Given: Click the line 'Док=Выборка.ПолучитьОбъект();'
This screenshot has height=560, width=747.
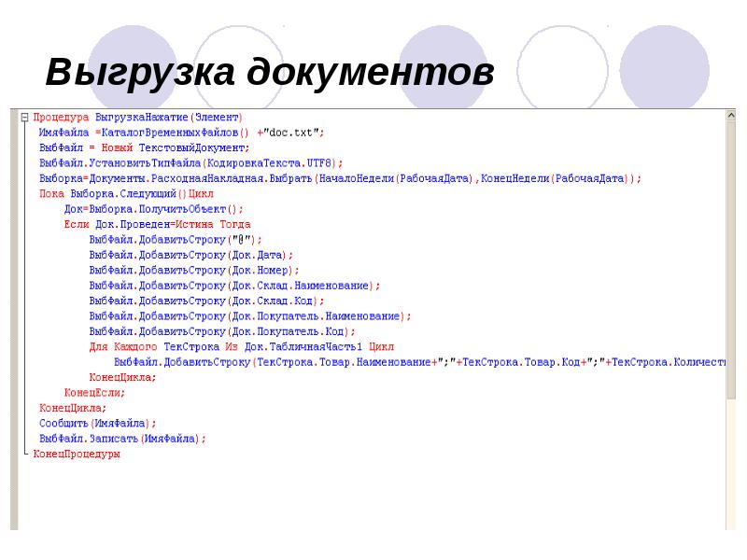Looking at the screenshot, I should coord(153,209).
